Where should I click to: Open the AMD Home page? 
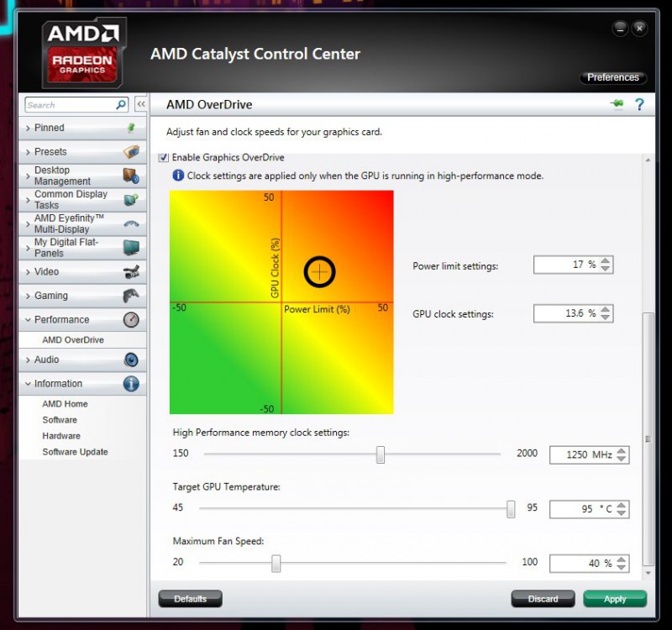click(x=65, y=404)
